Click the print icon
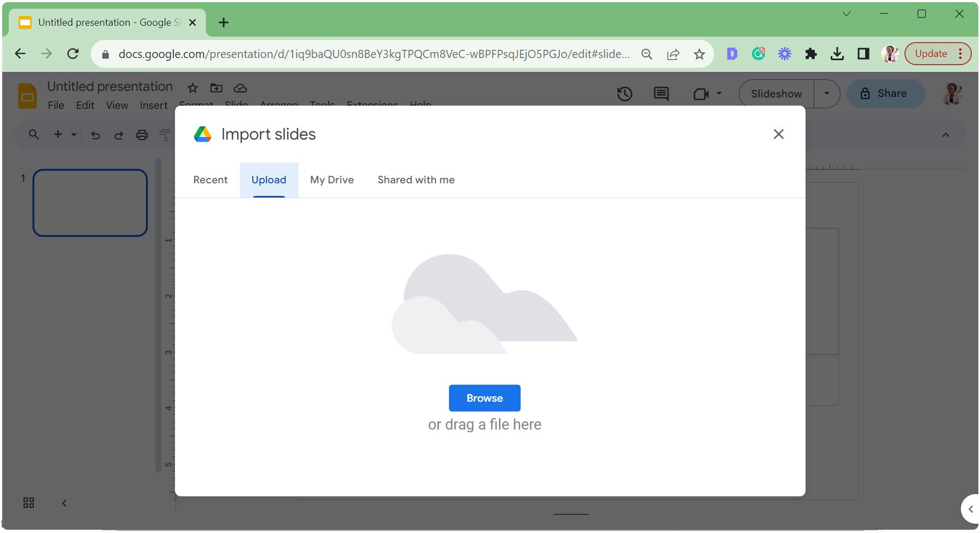 tap(142, 135)
